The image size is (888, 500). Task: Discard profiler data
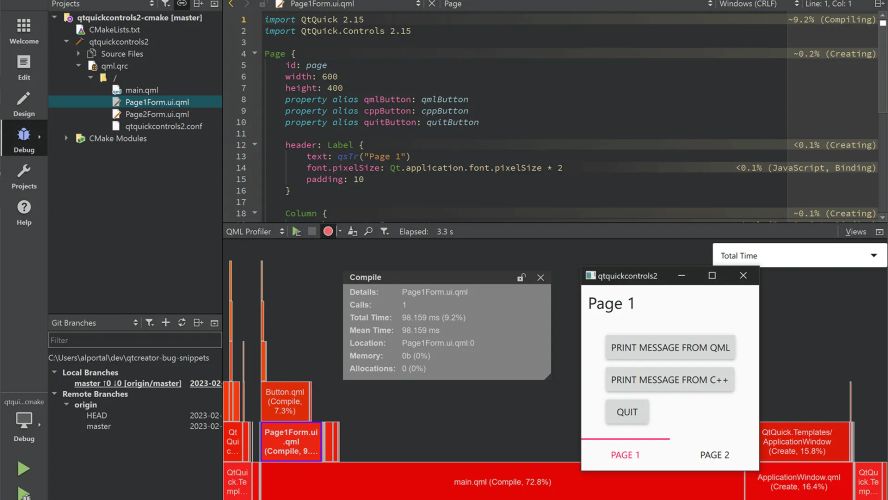click(352, 232)
